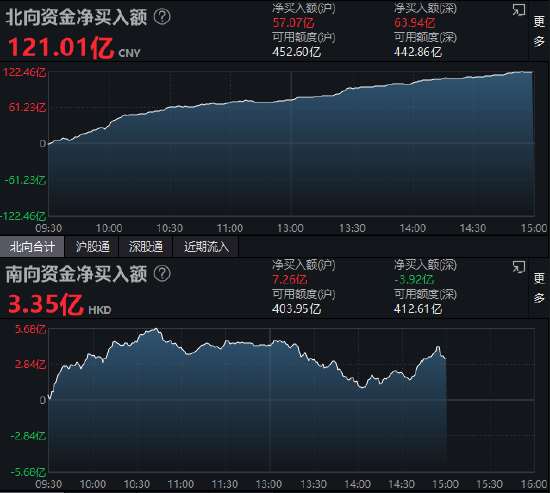
Task: Open help icon beside 北向资金净买入额
Action: point(162,16)
